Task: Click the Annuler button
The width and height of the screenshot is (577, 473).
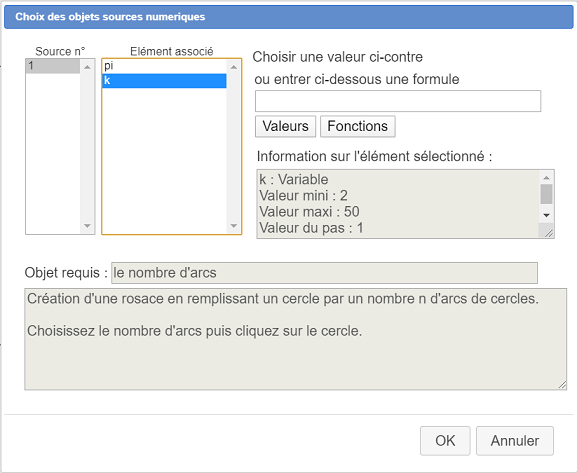Action: (514, 441)
